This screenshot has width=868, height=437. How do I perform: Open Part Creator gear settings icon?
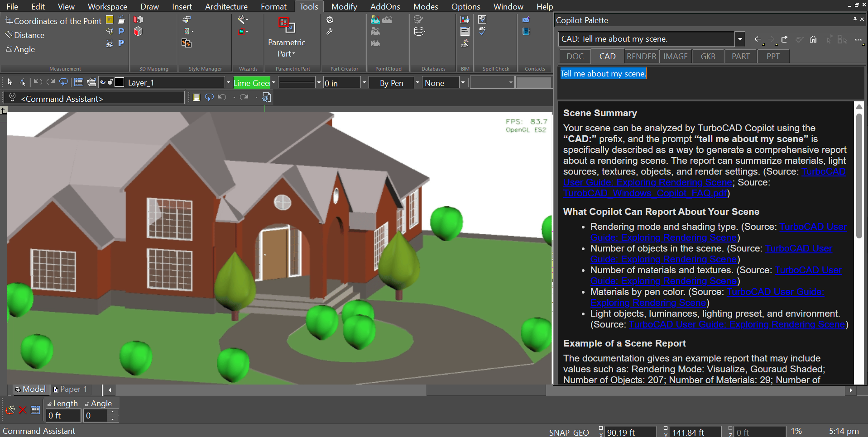click(330, 20)
